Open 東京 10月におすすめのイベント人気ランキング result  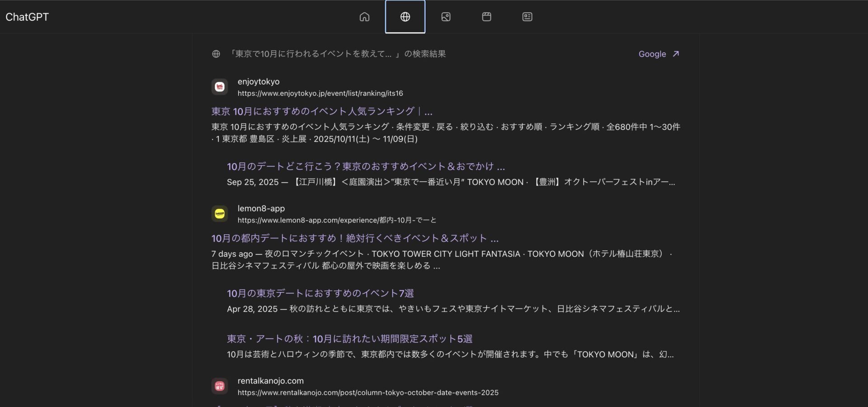pos(322,111)
